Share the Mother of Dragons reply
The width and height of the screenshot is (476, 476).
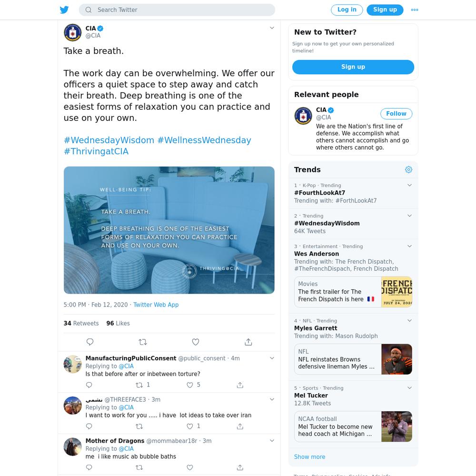coord(240,467)
